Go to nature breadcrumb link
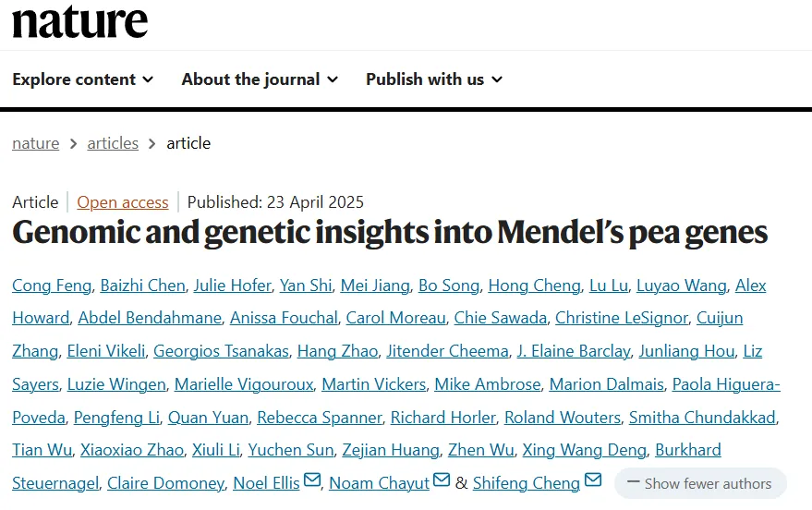 [35, 143]
